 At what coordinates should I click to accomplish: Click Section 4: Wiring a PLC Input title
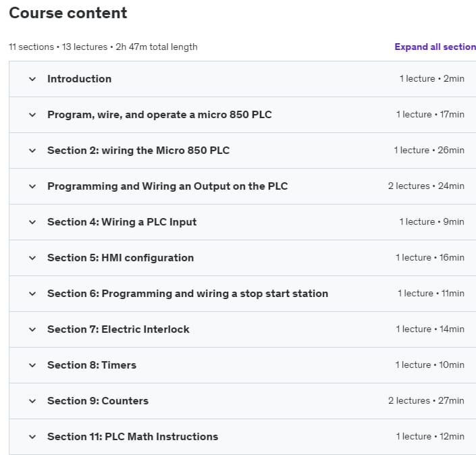[122, 222]
